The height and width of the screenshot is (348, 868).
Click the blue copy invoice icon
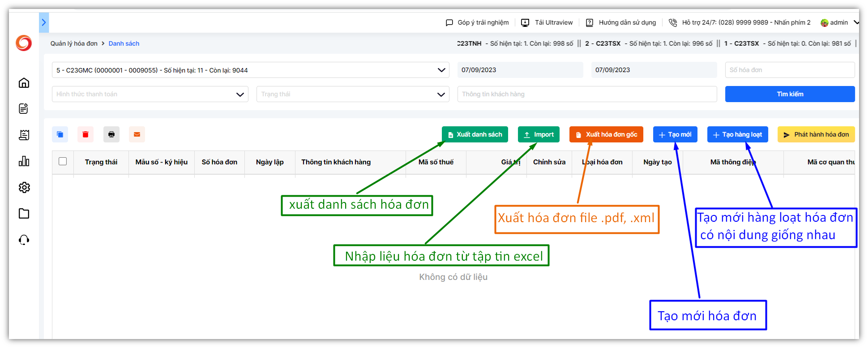[60, 134]
